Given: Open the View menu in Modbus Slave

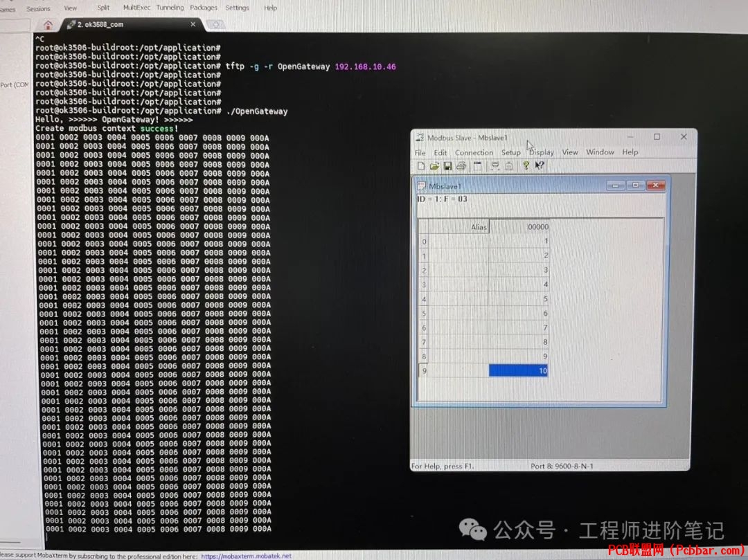Looking at the screenshot, I should (569, 152).
